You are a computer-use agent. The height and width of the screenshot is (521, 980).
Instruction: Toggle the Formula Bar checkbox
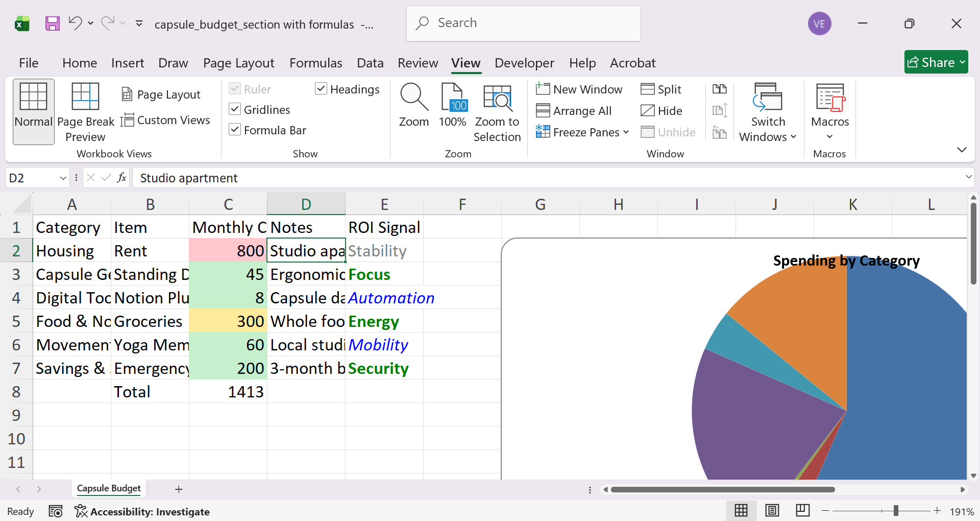coord(235,130)
